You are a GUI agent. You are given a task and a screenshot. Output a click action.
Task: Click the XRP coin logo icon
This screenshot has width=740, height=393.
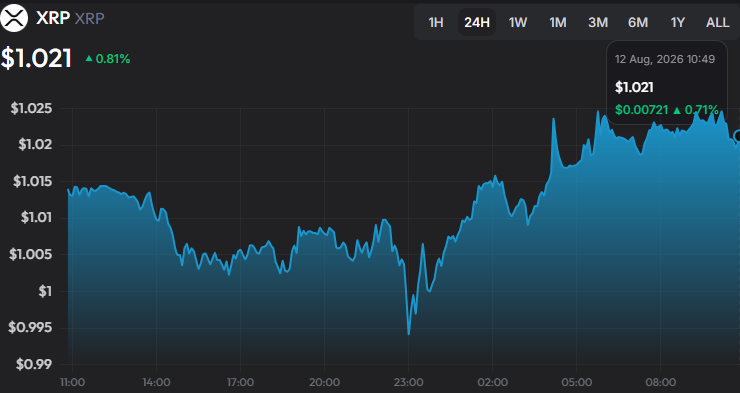pos(14,18)
